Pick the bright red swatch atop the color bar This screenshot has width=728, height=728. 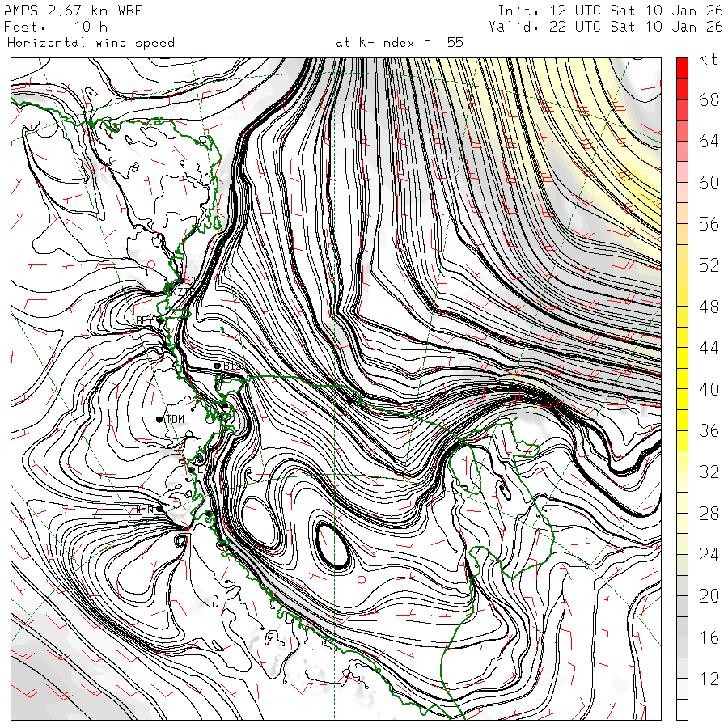click(x=682, y=68)
